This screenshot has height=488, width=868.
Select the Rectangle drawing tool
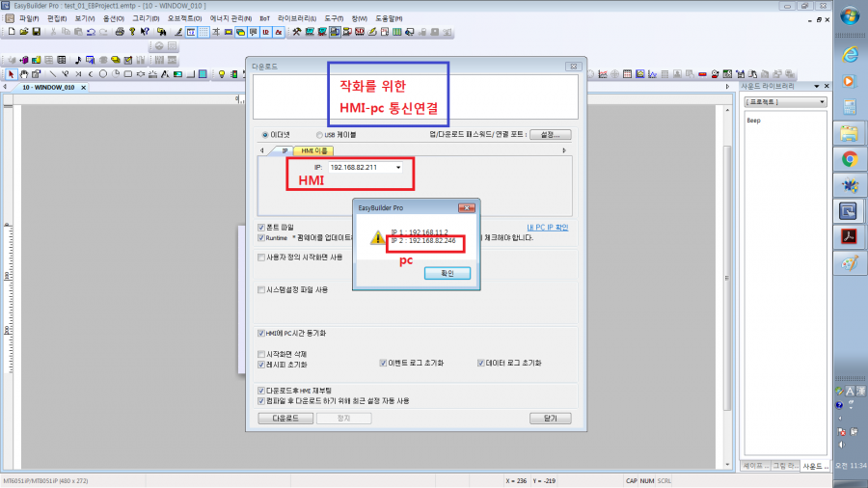click(128, 73)
